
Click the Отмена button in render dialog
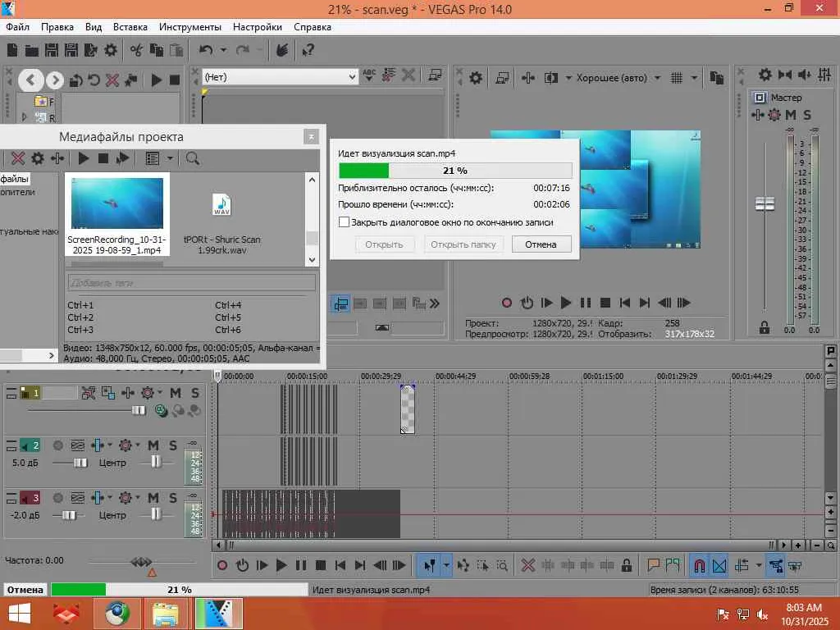click(541, 244)
